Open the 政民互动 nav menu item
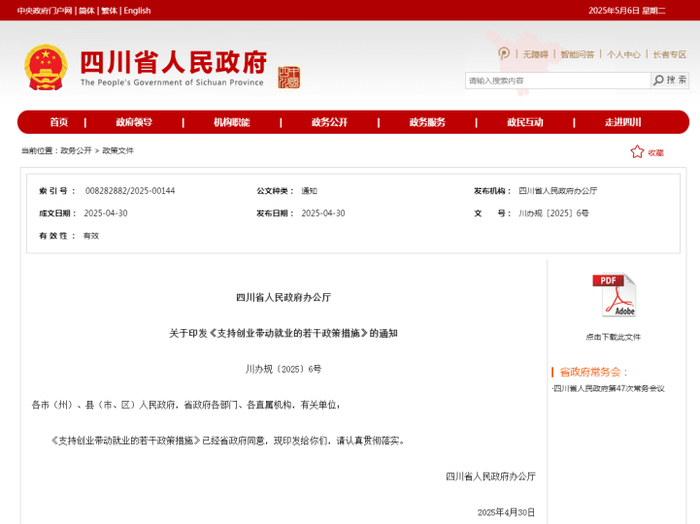The width and height of the screenshot is (700, 524). point(525,122)
